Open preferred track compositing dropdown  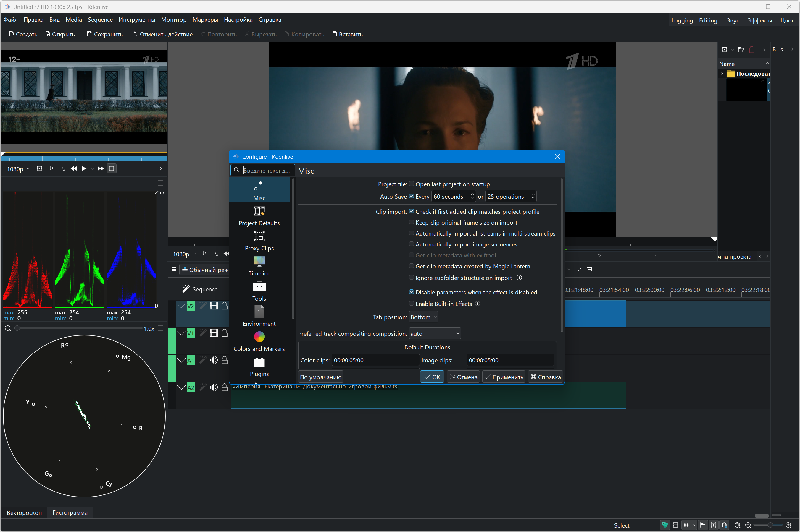pyautogui.click(x=435, y=333)
